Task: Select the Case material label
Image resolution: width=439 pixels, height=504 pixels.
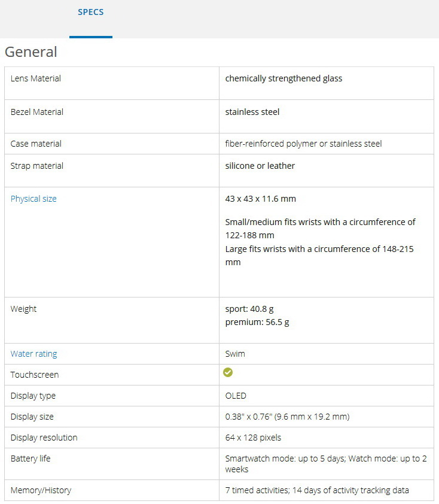Action: (36, 144)
